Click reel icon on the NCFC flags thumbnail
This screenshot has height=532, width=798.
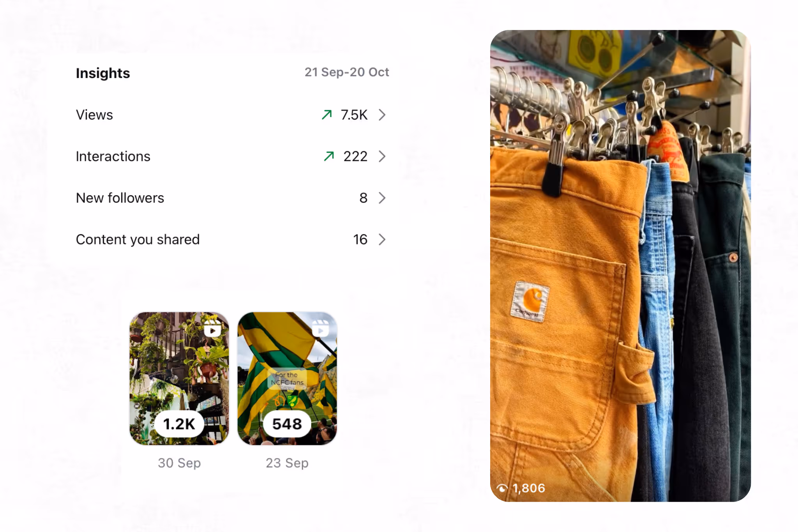point(320,328)
